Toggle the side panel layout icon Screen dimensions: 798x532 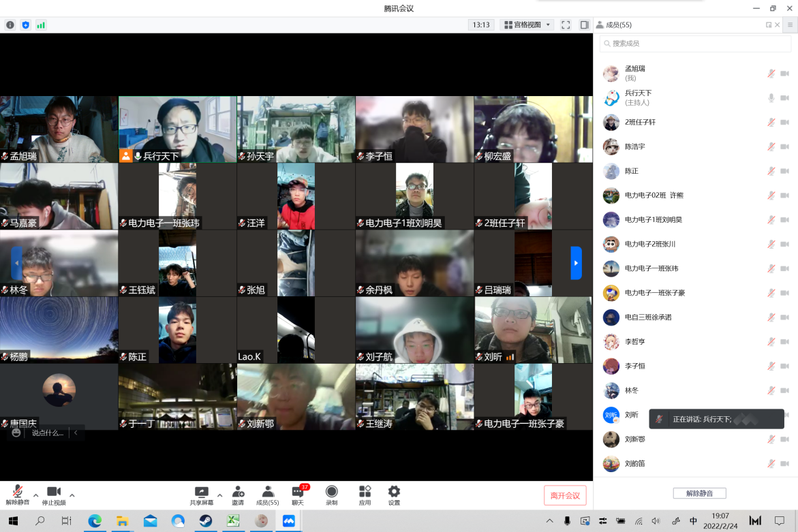pos(584,25)
